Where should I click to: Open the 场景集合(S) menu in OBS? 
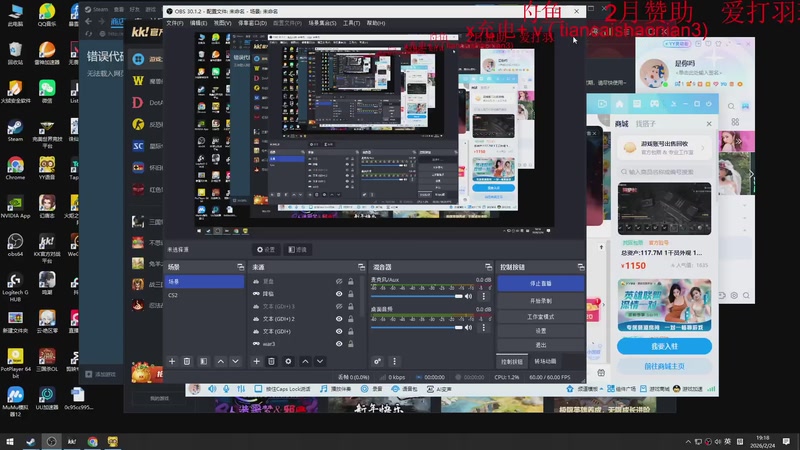(322, 23)
